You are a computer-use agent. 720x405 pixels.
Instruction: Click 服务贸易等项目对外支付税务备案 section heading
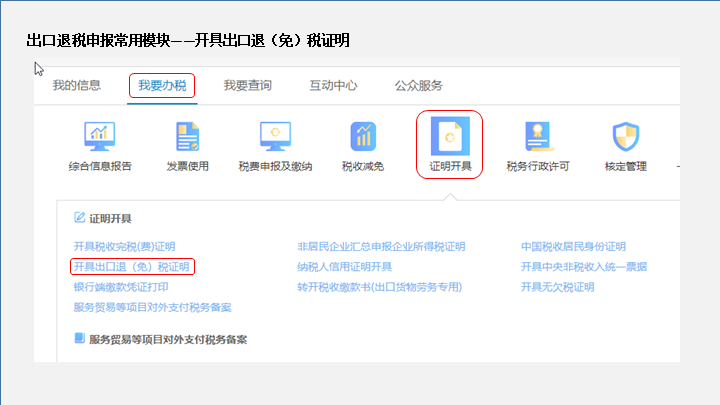pyautogui.click(x=168, y=340)
